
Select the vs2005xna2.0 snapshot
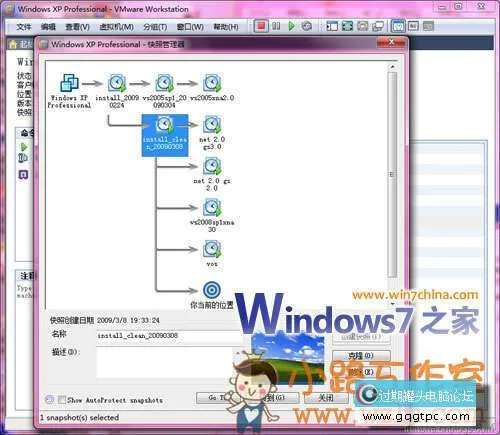pyautogui.click(x=212, y=88)
